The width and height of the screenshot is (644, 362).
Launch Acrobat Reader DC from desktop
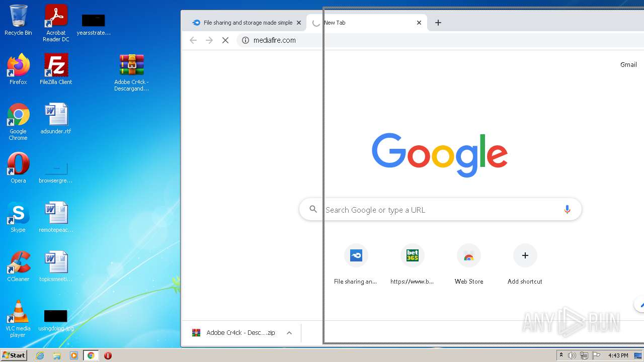pyautogui.click(x=56, y=23)
